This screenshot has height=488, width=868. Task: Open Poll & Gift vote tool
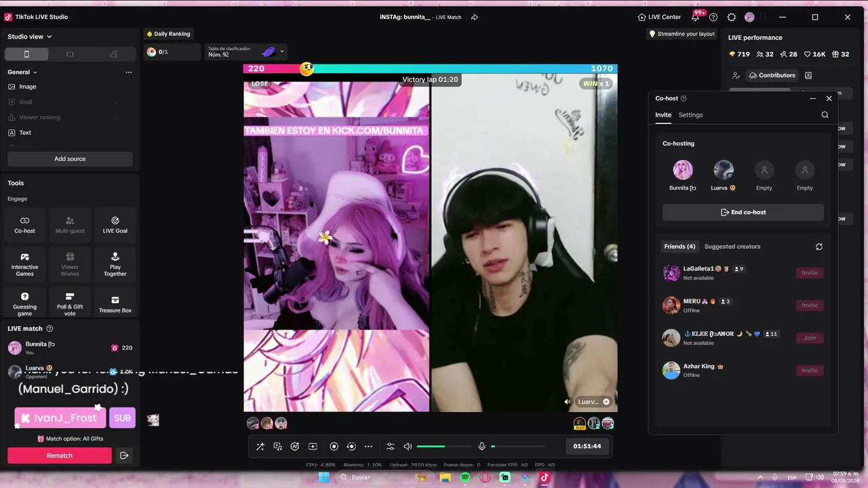[x=70, y=302]
